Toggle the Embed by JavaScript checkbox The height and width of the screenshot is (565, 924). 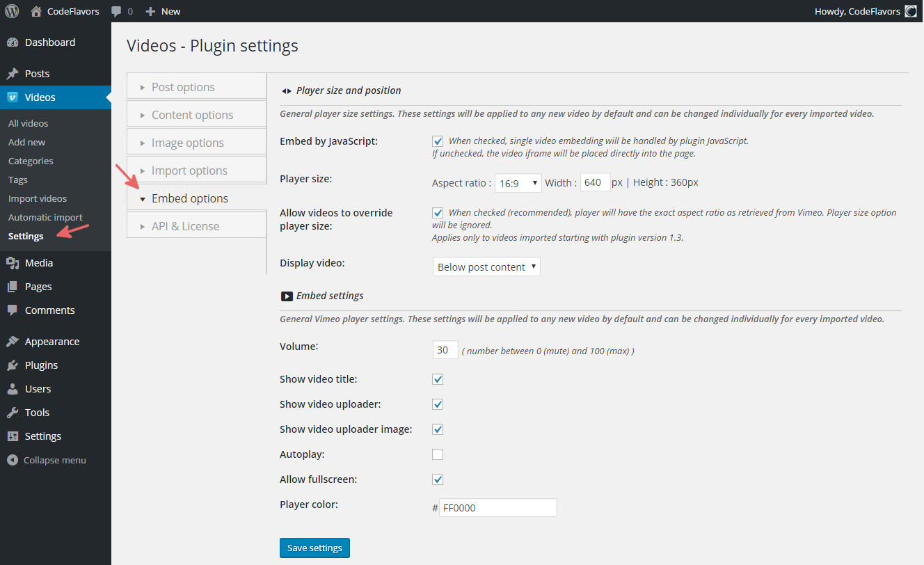click(x=438, y=141)
